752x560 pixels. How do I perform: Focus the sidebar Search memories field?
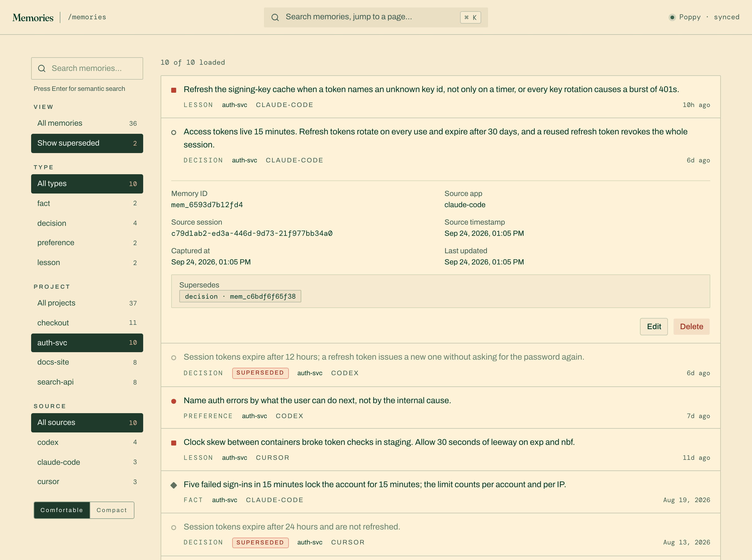87,68
